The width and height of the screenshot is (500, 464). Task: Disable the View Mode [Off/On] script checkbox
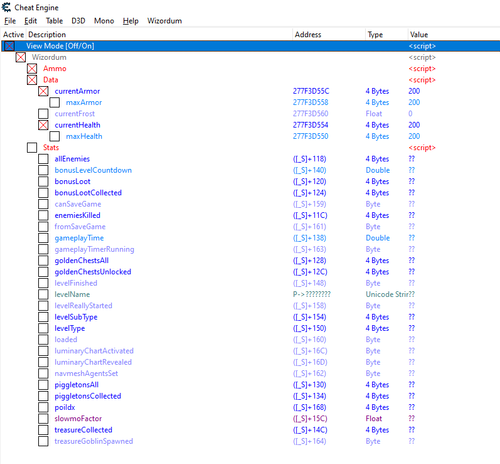pos(9,46)
